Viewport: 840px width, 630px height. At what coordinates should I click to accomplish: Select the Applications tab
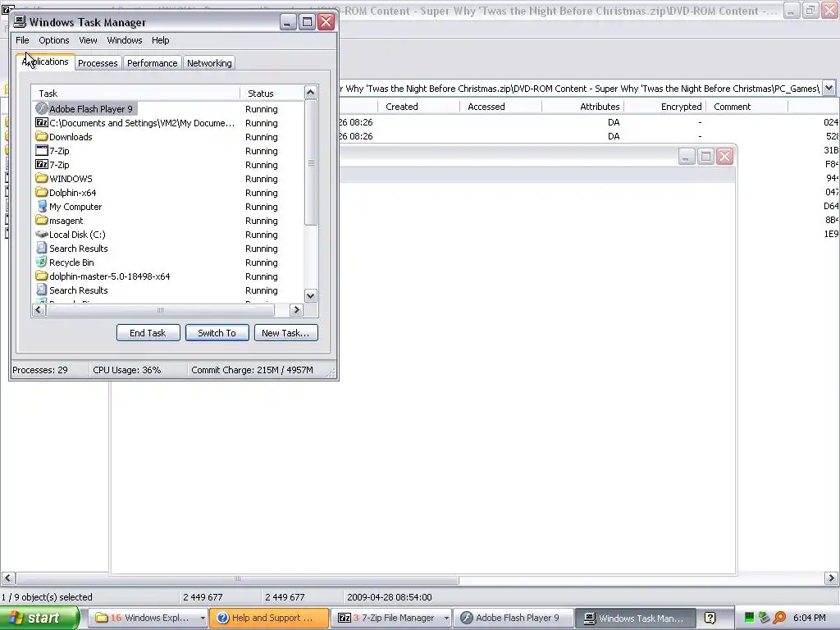click(45, 62)
